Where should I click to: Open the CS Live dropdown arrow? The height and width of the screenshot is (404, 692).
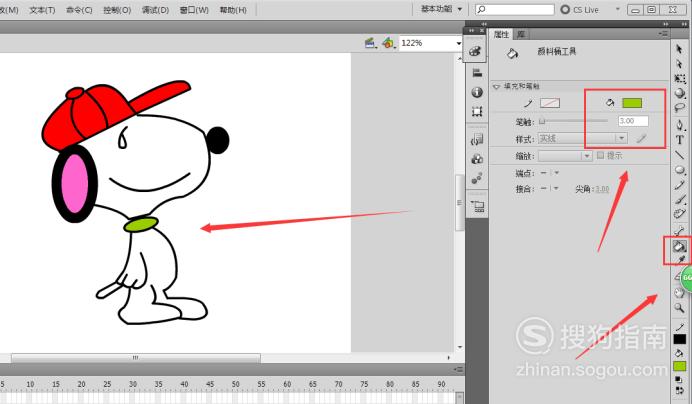pos(617,9)
